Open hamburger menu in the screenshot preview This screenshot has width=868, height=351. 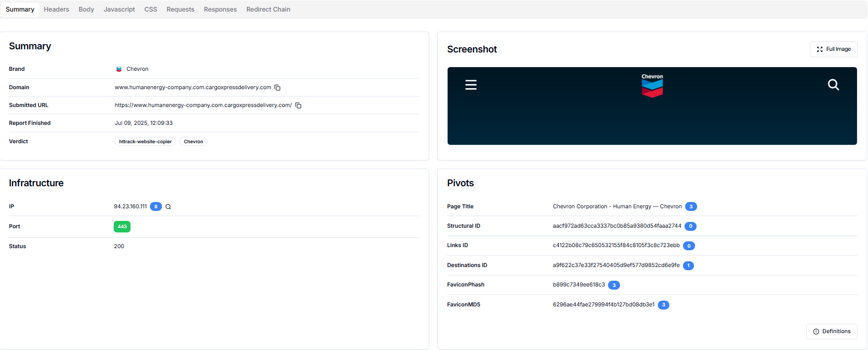click(x=471, y=85)
